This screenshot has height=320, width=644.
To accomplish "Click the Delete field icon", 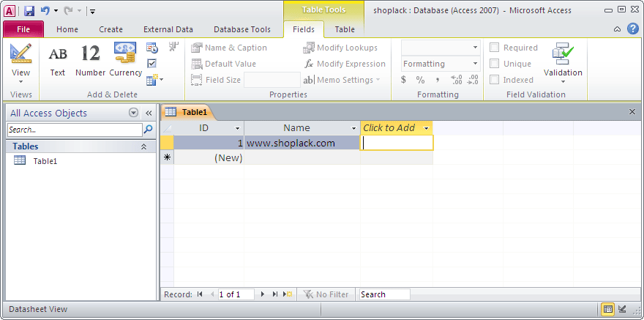I will 173,47.
